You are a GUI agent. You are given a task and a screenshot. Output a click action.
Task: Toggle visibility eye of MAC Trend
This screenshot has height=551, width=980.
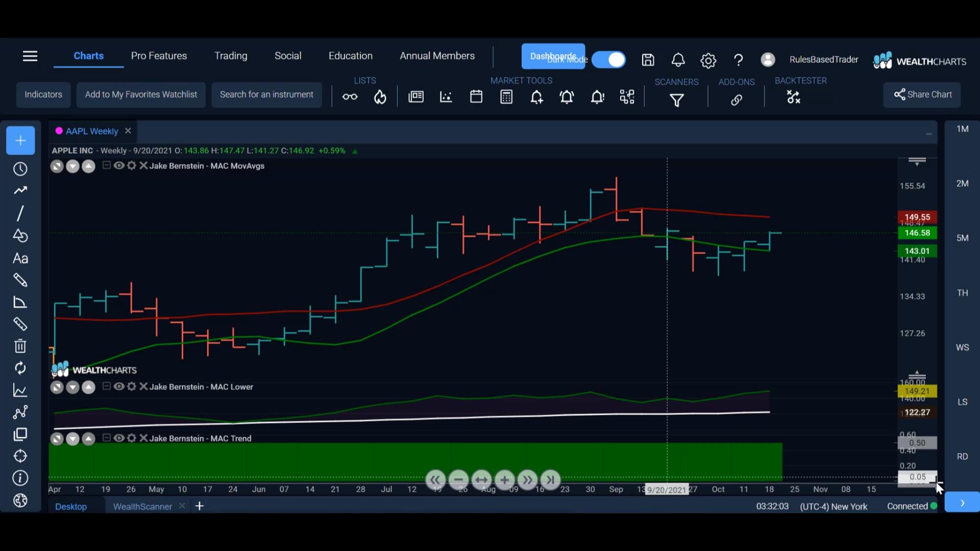[119, 438]
